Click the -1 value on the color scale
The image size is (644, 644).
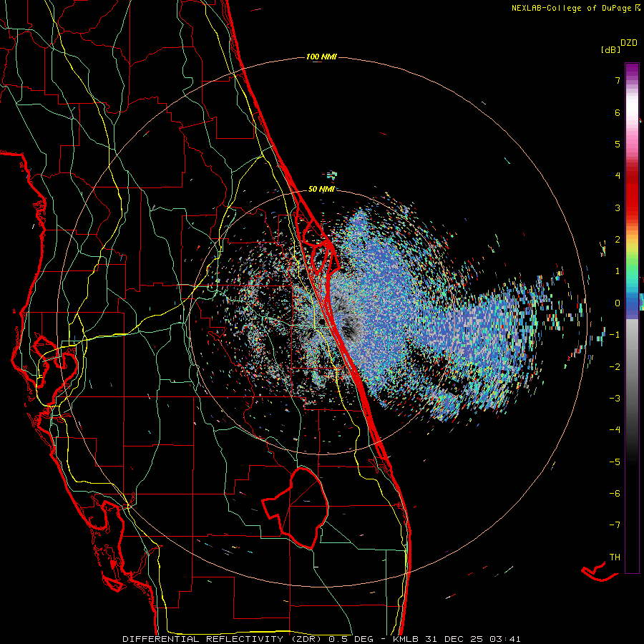(615, 335)
